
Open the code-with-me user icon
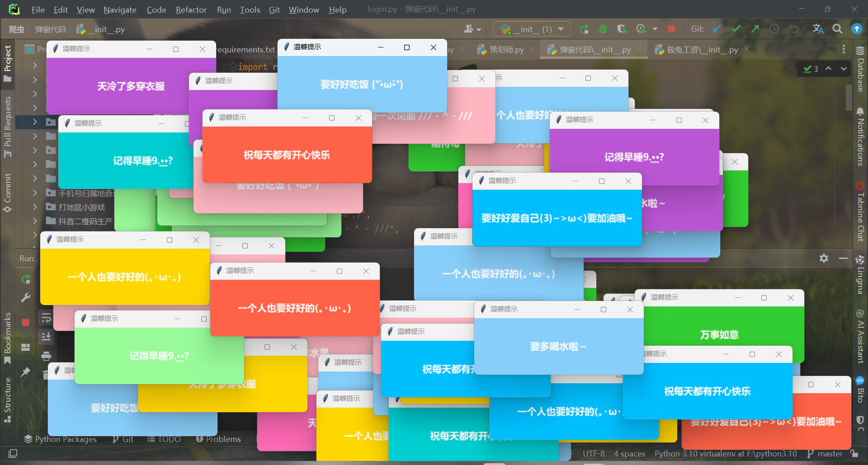click(472, 29)
